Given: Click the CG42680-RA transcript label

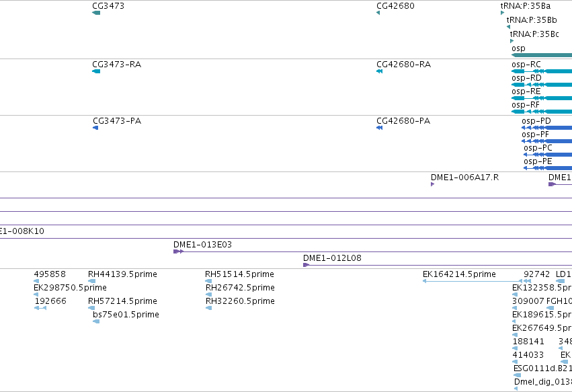Looking at the screenshot, I should pyautogui.click(x=404, y=65).
